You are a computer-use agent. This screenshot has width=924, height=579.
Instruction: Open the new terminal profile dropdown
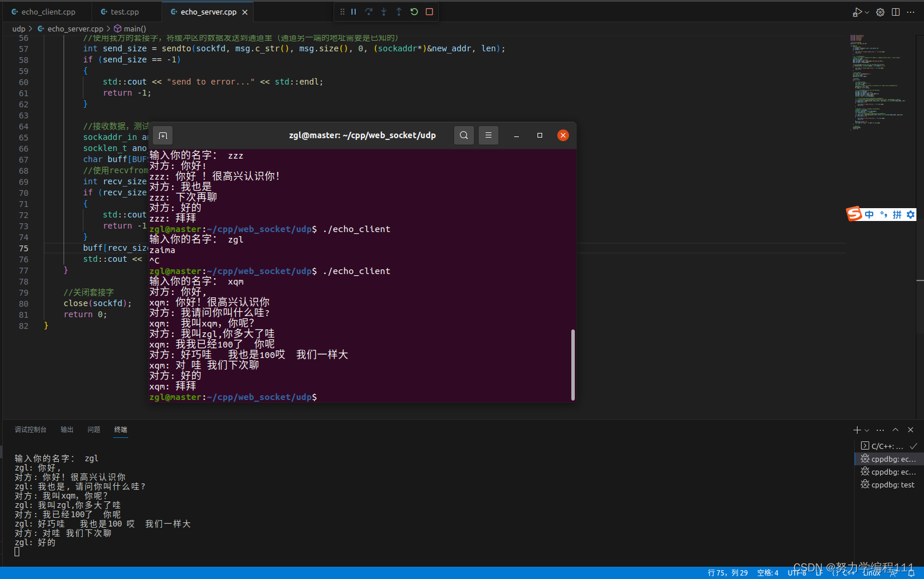click(x=867, y=430)
